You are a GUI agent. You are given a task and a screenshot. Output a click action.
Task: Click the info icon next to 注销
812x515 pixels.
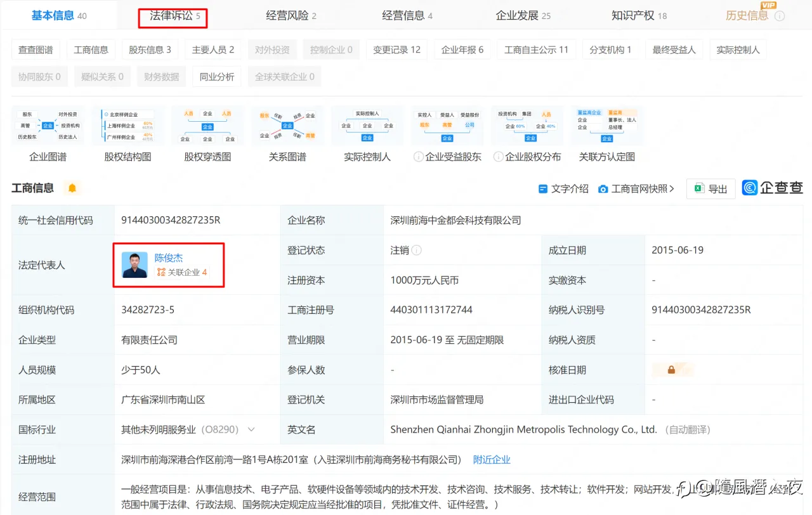pyautogui.click(x=417, y=250)
